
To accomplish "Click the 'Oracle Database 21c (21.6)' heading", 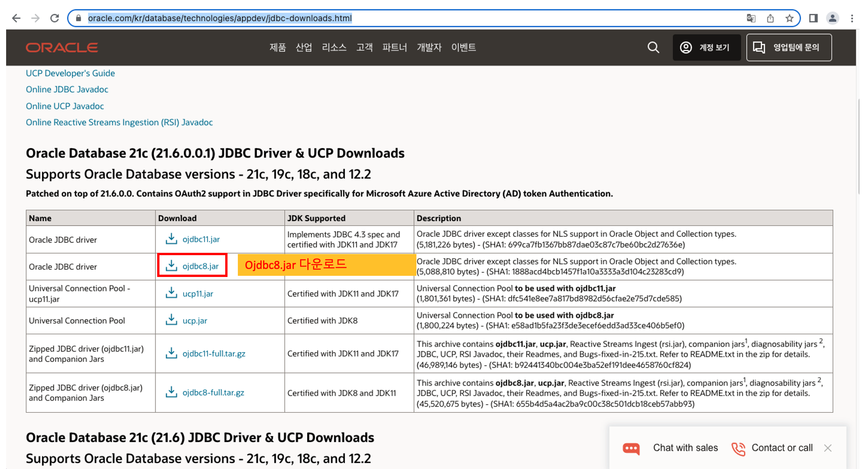I will coord(200,437).
